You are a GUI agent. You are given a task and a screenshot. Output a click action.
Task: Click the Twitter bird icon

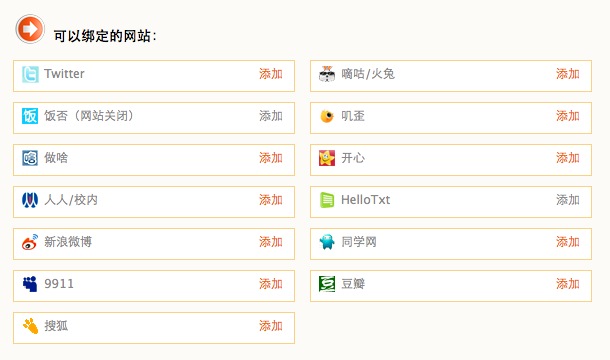tap(30, 74)
